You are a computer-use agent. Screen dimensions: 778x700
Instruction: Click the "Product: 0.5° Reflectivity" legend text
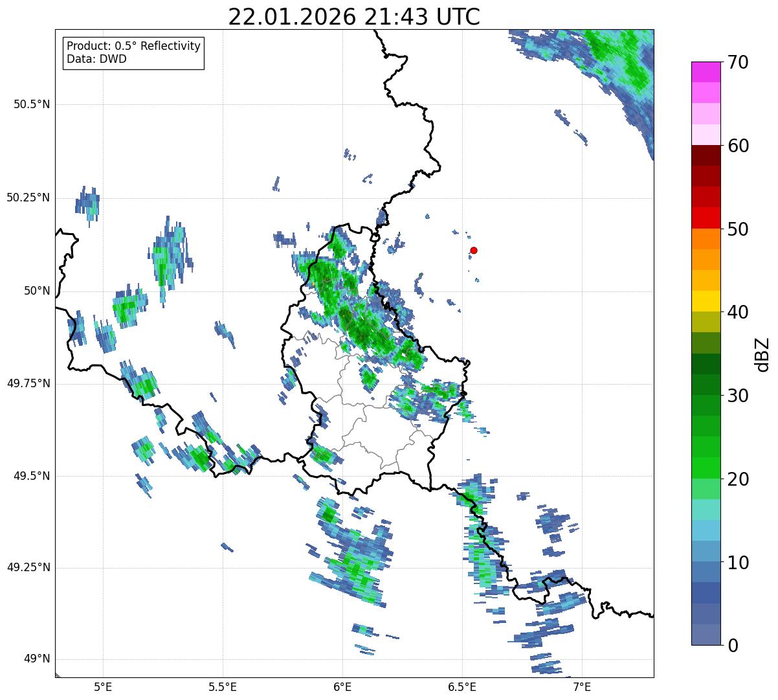coord(134,47)
